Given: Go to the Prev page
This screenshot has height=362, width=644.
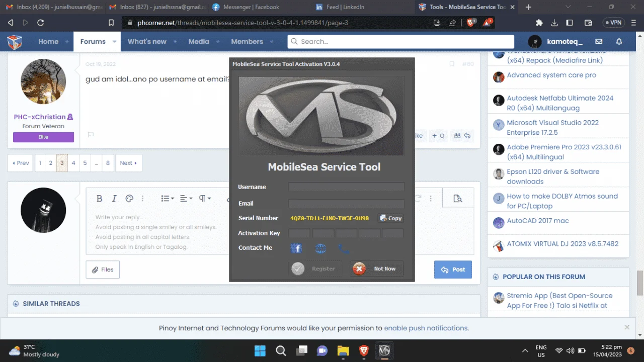Looking at the screenshot, I should 21,163.
